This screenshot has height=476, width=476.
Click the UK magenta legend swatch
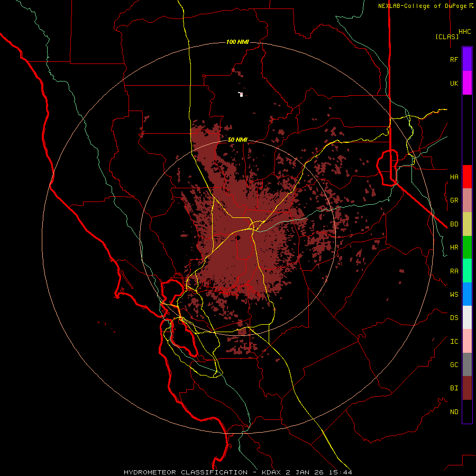tap(467, 83)
